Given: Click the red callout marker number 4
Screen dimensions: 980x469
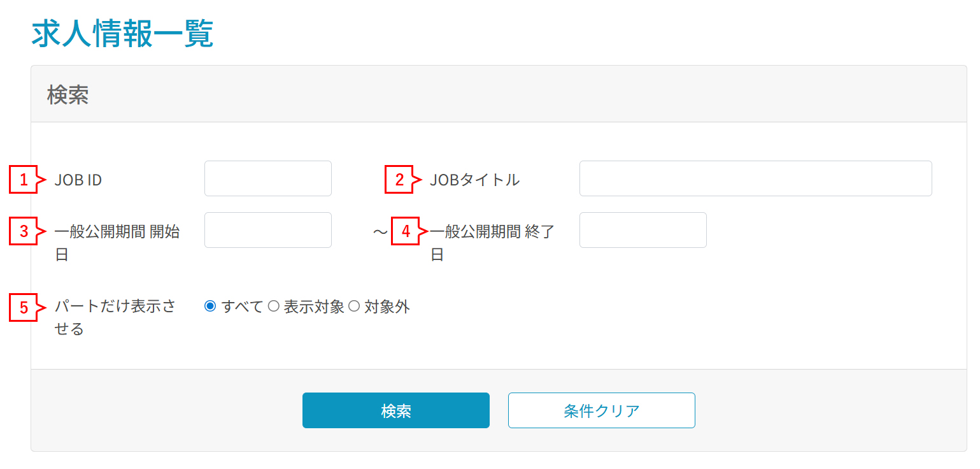Looking at the screenshot, I should [406, 231].
